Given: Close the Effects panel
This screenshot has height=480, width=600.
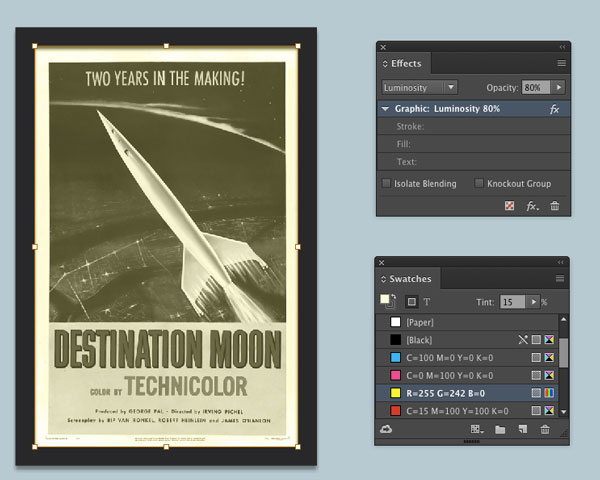Looking at the screenshot, I should 383,47.
